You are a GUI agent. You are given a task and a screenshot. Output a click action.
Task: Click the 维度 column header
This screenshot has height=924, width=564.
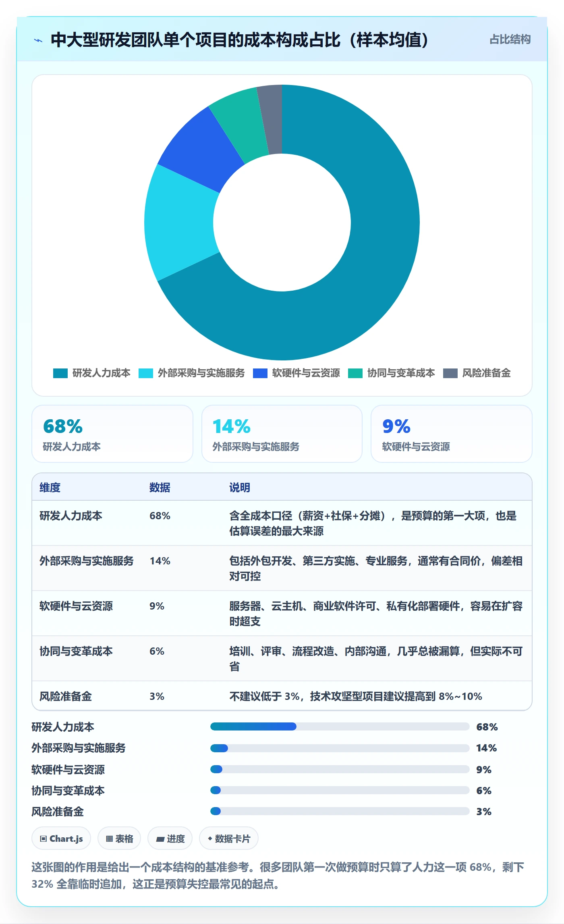(x=50, y=487)
